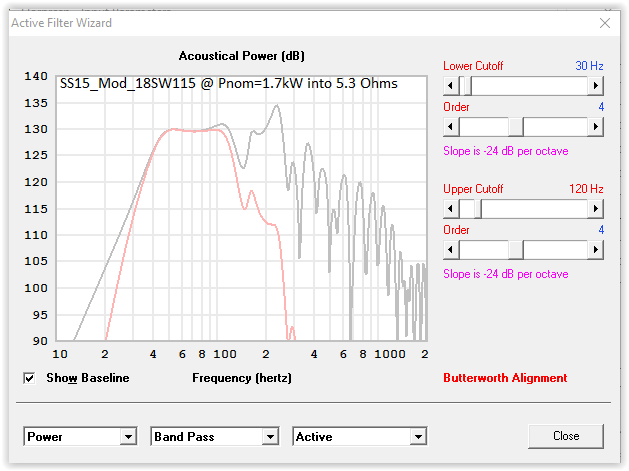Screen dimensions: 629x471
Task: Click the upper Slope is -24 dB text
Action: (x=506, y=274)
